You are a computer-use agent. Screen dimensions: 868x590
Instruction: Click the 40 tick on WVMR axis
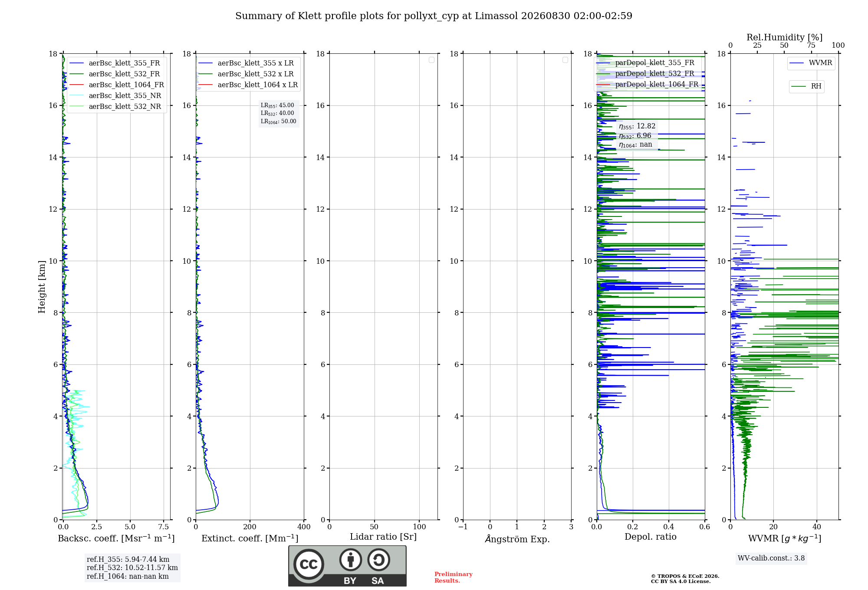click(817, 527)
